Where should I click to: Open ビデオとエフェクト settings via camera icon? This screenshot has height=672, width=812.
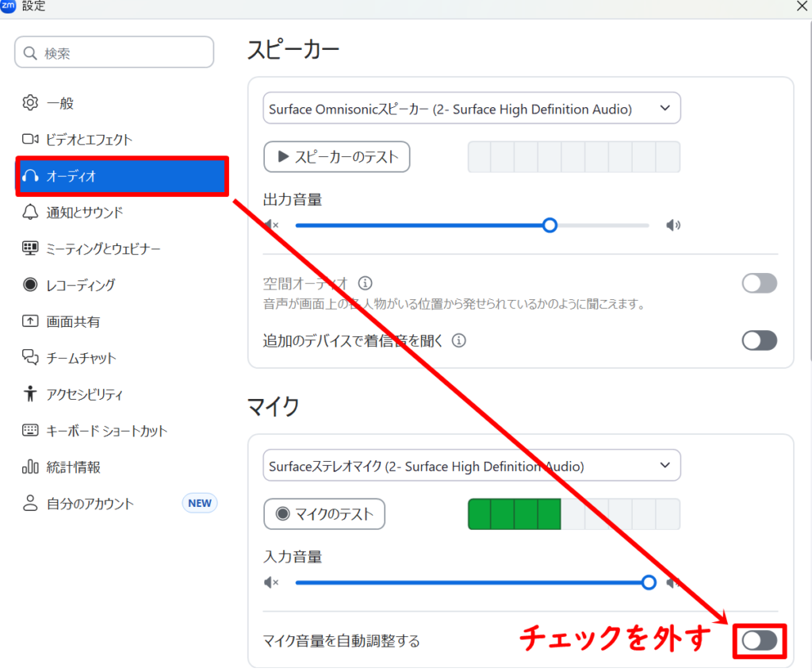pos(29,139)
